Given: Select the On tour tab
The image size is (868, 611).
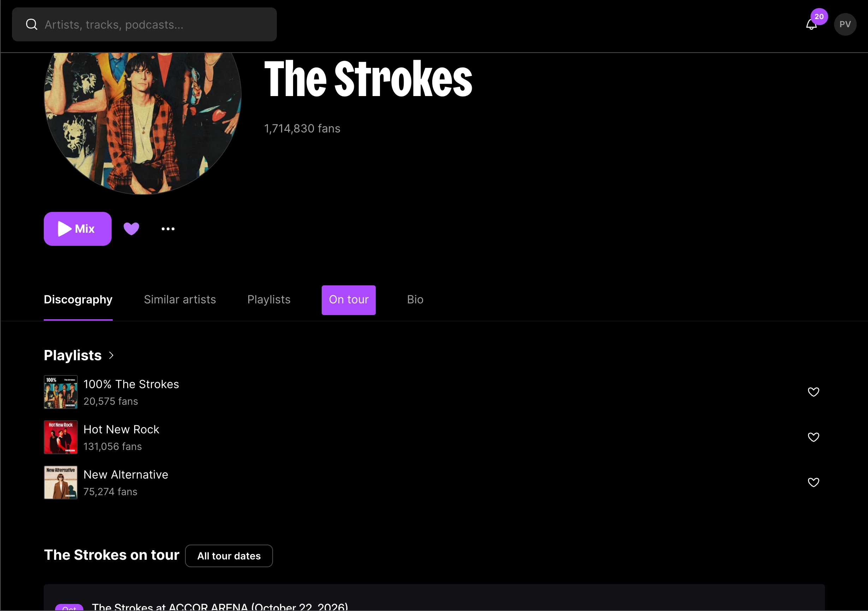Looking at the screenshot, I should 349,300.
